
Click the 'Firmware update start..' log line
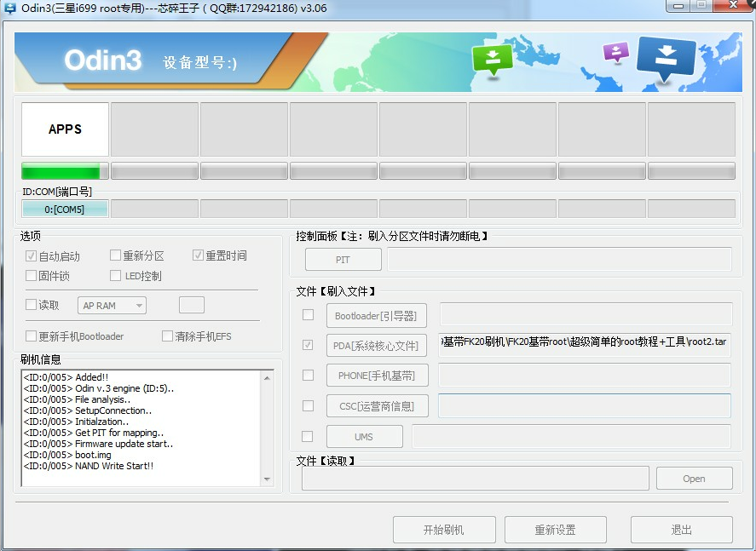pyautogui.click(x=98, y=444)
